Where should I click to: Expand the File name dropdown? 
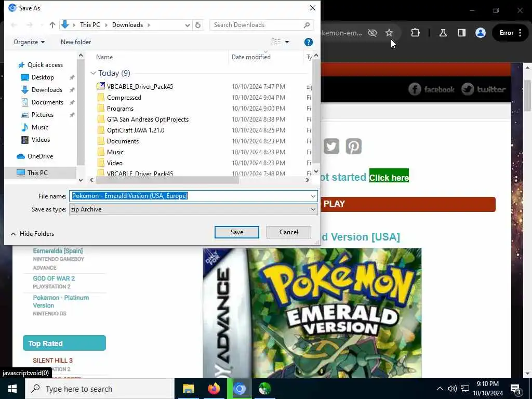313,196
